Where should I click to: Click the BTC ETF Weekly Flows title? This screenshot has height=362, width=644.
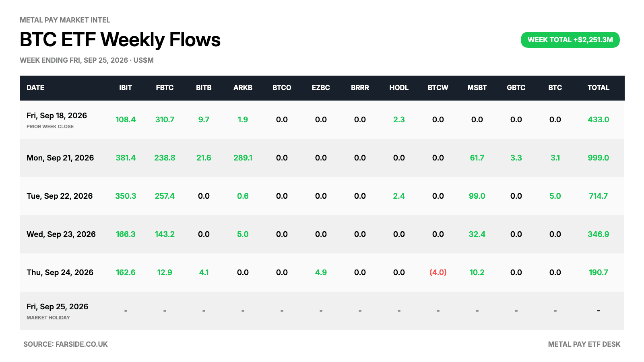[120, 39]
